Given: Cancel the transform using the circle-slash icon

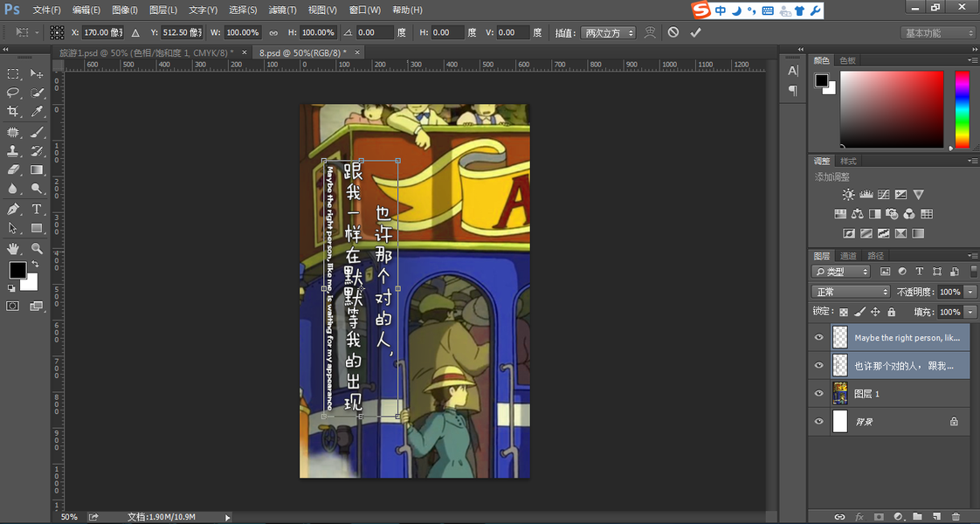Looking at the screenshot, I should [673, 32].
